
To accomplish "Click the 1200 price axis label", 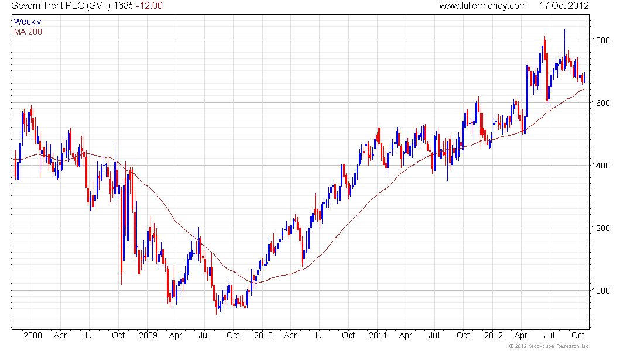I will click(x=601, y=228).
